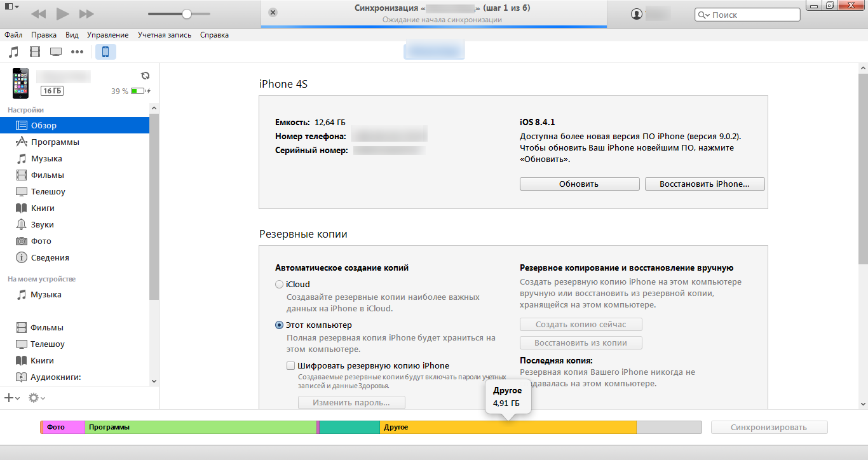Open Фильмы under На моем устройстве
Screen dimensions: 868x460
[x=75, y=327]
